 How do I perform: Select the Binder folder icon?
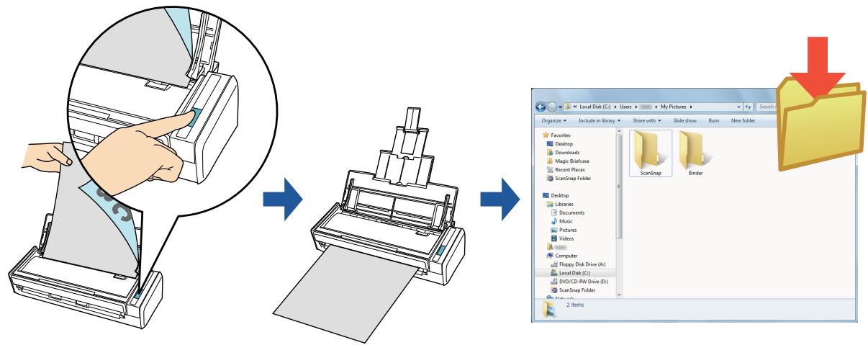click(695, 154)
